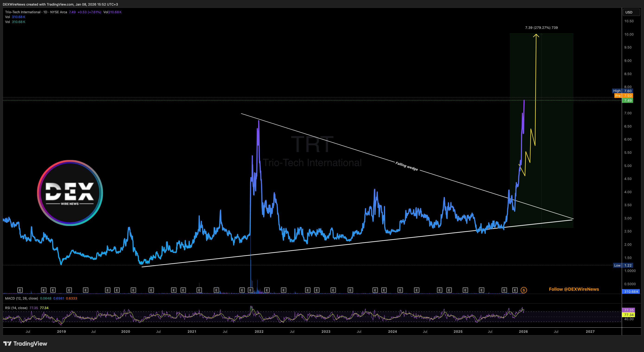
Task: Click the "Follow @DEXWireNews" text
Action: click(x=574, y=289)
